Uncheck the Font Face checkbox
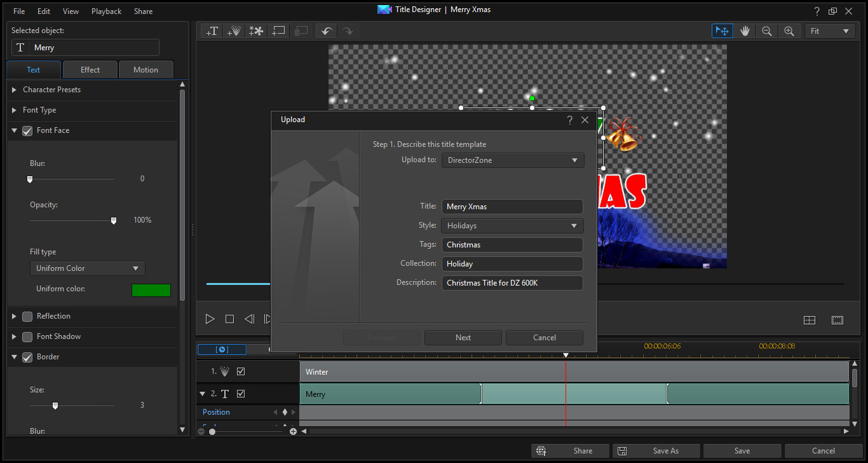The width and height of the screenshot is (868, 463). 27,130
